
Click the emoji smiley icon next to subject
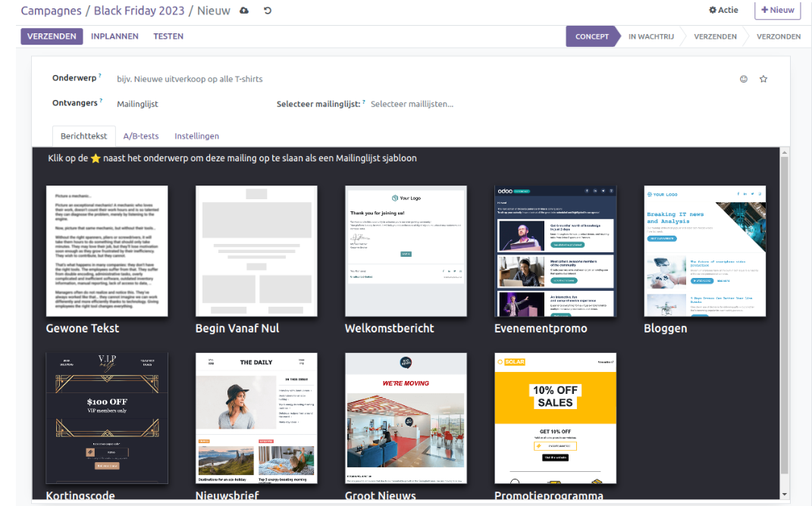(x=744, y=80)
